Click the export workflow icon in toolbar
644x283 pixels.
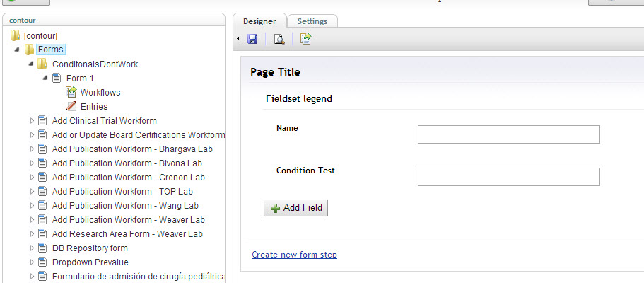[x=305, y=40]
